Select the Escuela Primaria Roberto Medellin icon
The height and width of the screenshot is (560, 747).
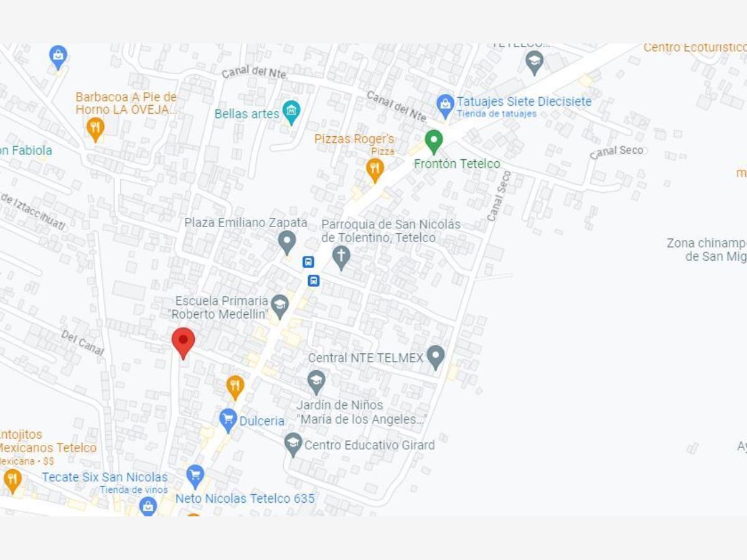point(280,307)
